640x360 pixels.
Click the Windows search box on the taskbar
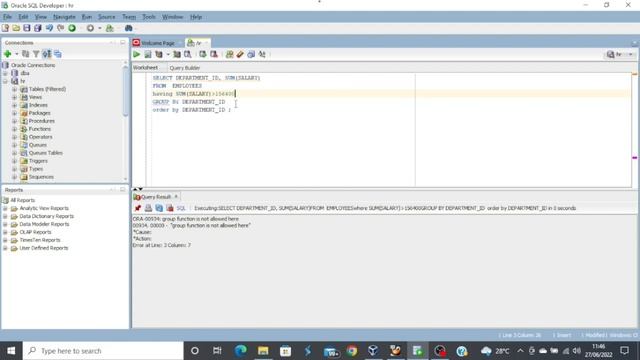click(103, 351)
